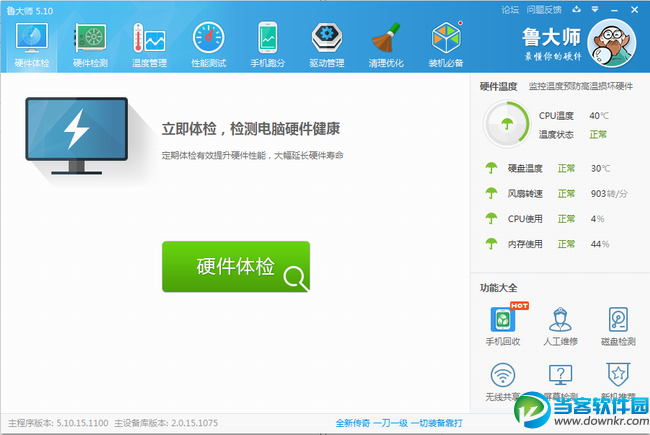Click the 鲁大师 avatar portrait
The image size is (650, 435).
pyautogui.click(x=612, y=43)
